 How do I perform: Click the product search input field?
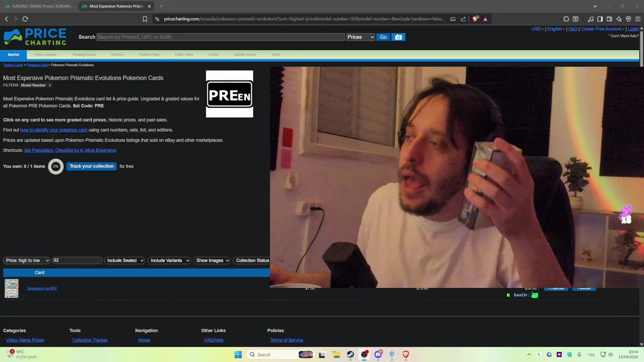point(220,37)
